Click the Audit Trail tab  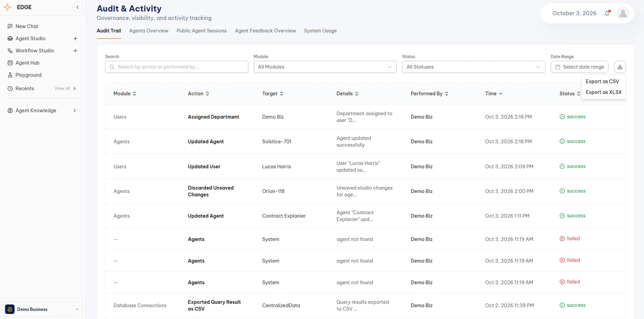pos(109,31)
